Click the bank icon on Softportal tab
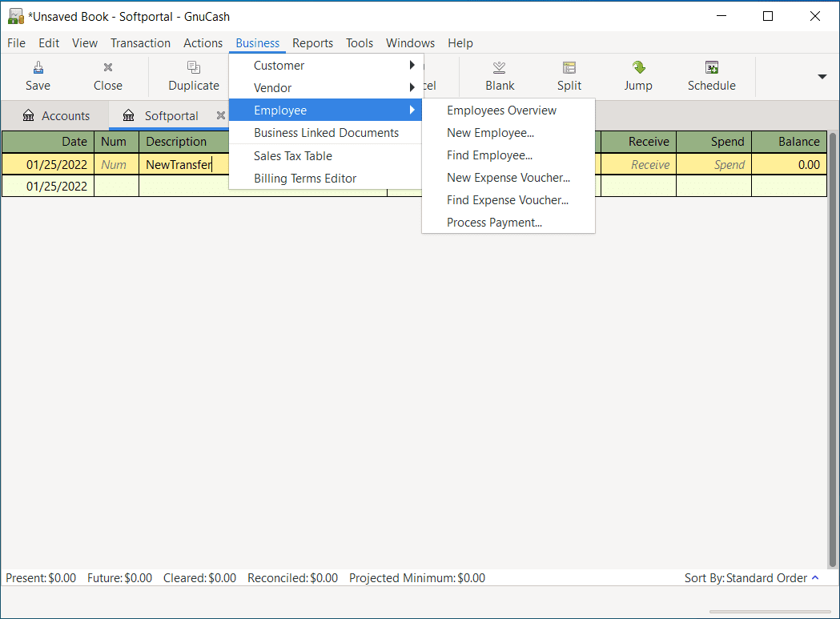This screenshot has width=840, height=619. 129,116
